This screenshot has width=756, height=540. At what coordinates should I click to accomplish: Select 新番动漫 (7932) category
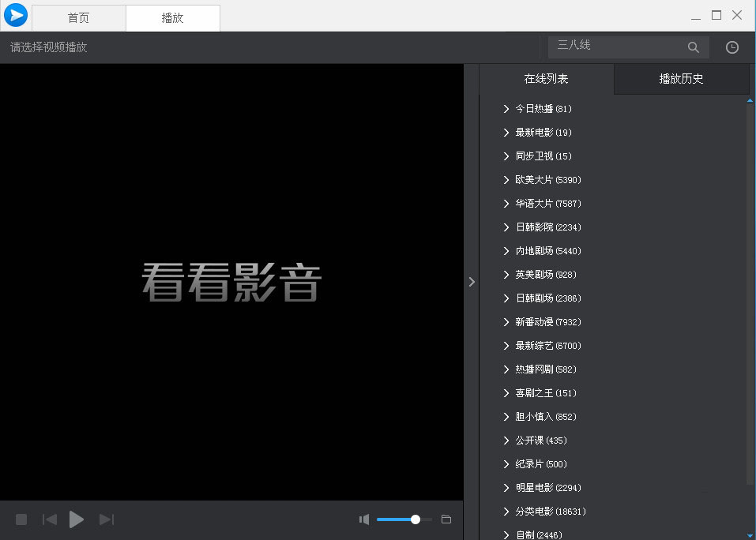tap(547, 322)
